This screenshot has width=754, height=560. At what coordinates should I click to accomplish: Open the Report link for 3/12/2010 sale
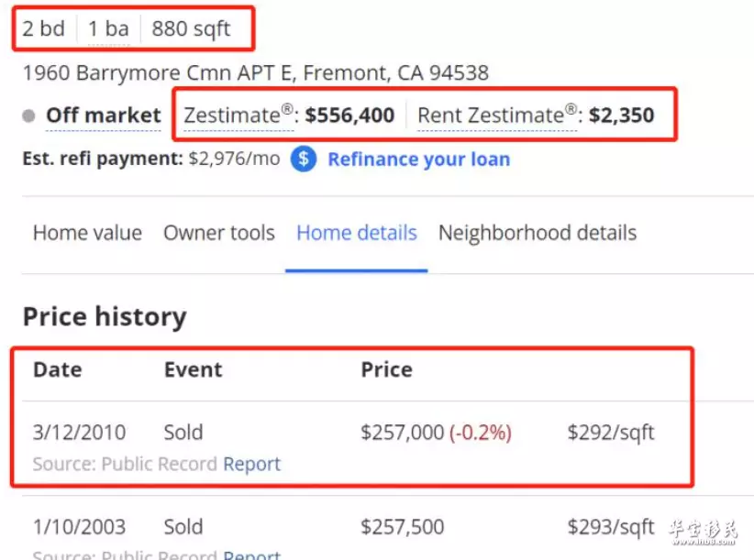251,464
